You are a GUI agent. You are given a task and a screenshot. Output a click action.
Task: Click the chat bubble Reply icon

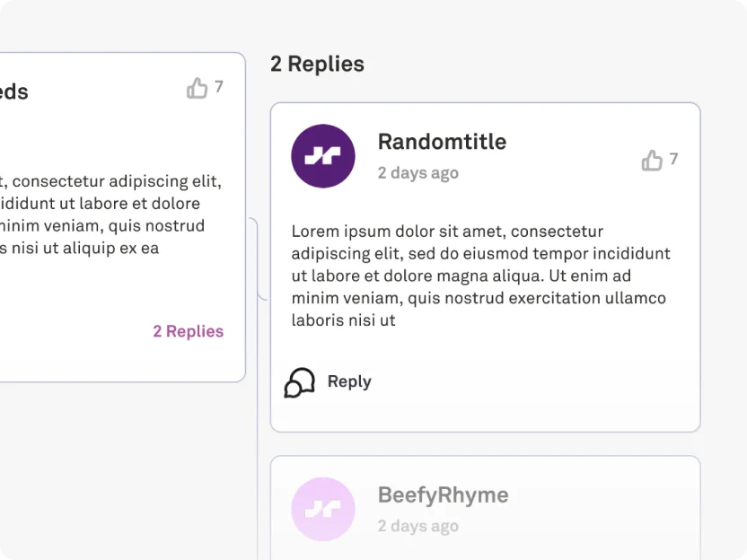coord(300,382)
